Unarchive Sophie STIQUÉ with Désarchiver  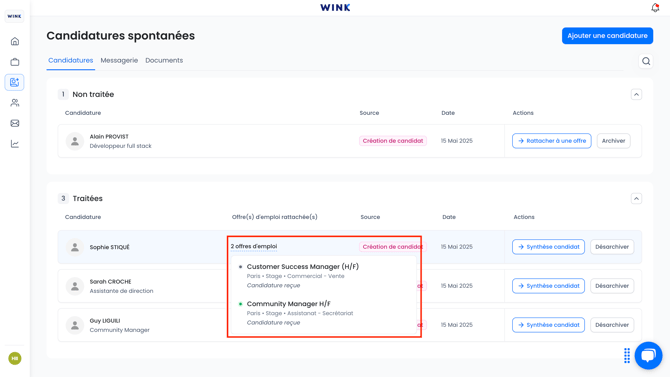coord(612,247)
